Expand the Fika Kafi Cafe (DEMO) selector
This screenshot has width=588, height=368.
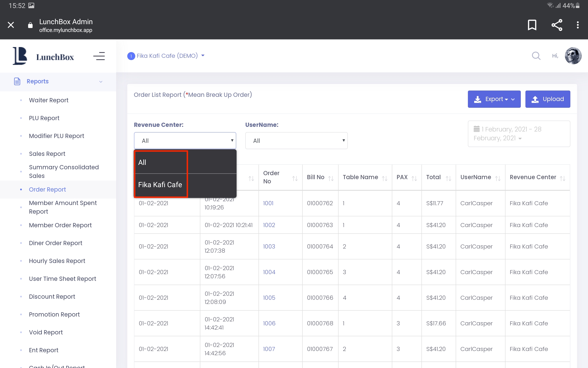point(167,56)
